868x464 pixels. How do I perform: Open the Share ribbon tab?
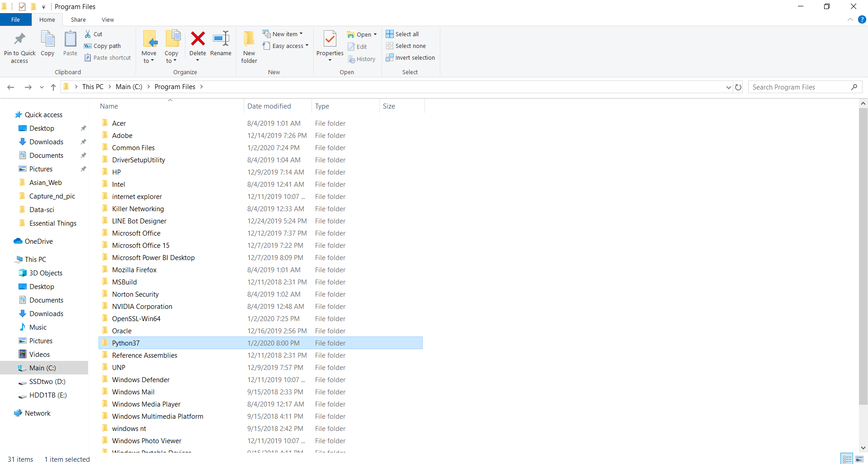(x=78, y=19)
